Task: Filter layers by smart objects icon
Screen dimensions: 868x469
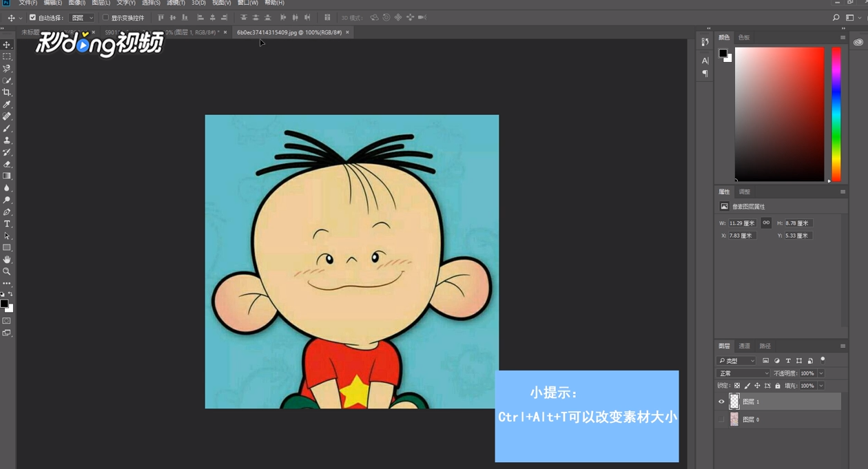Action: tap(810, 361)
